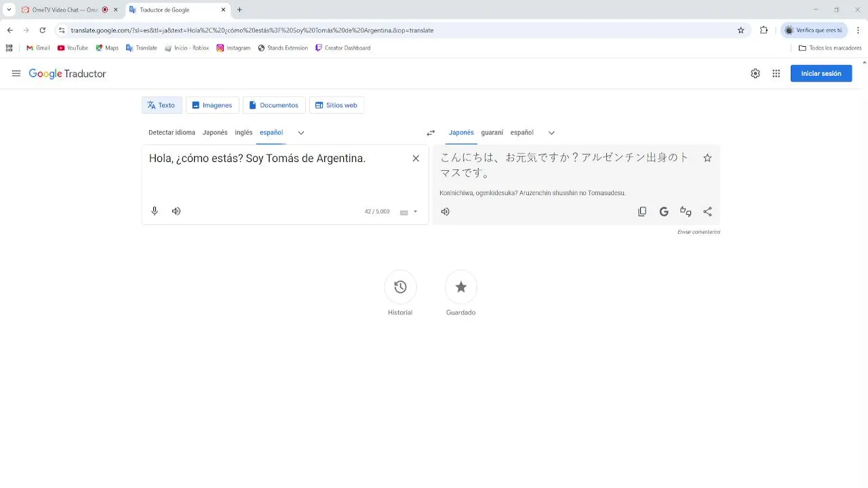
Task: Choose español as target language
Action: 522,133
